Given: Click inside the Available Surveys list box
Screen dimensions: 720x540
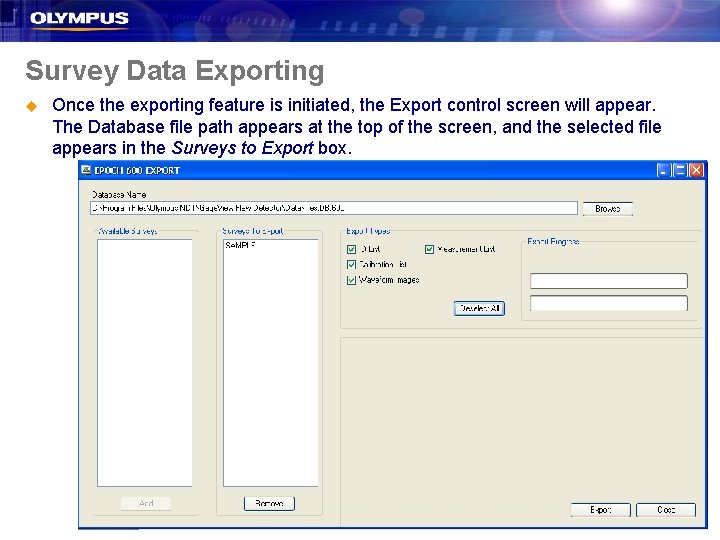Looking at the screenshot, I should point(145,363).
